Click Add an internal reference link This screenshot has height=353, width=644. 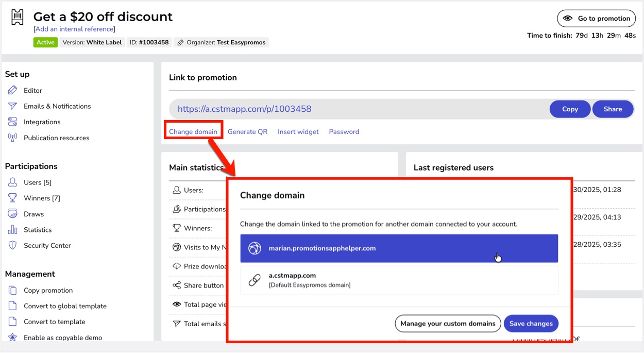coord(74,29)
